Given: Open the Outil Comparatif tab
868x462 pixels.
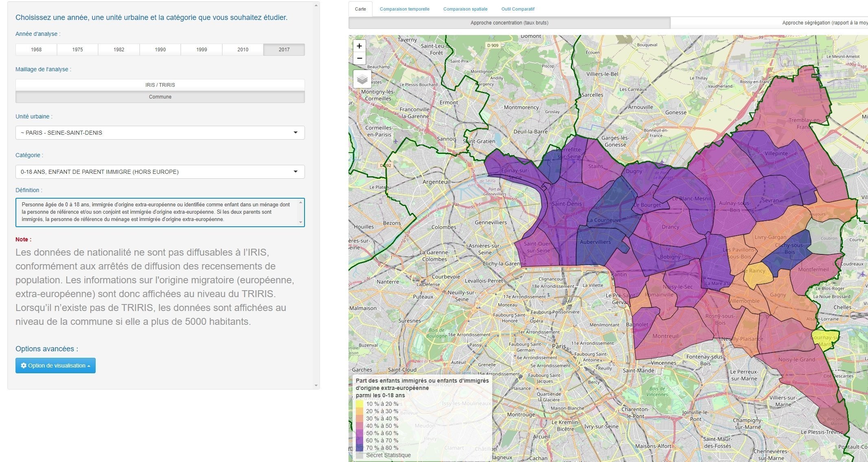Looking at the screenshot, I should (517, 9).
